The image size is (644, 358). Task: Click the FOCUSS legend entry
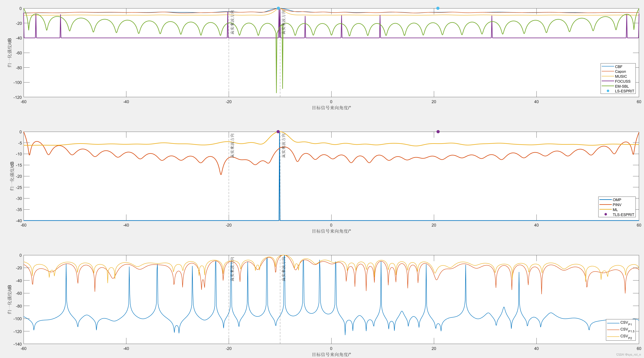[622, 81]
